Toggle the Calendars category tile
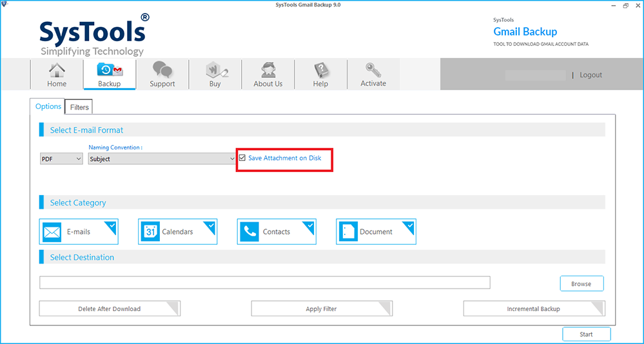Viewport: 644px width, 344px height. [x=177, y=231]
